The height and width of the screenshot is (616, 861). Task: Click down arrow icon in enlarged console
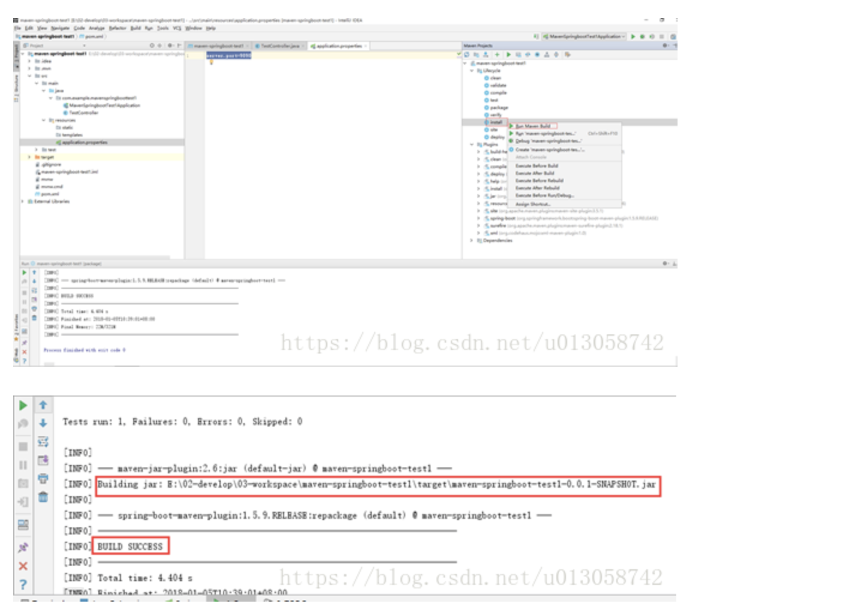(x=43, y=423)
